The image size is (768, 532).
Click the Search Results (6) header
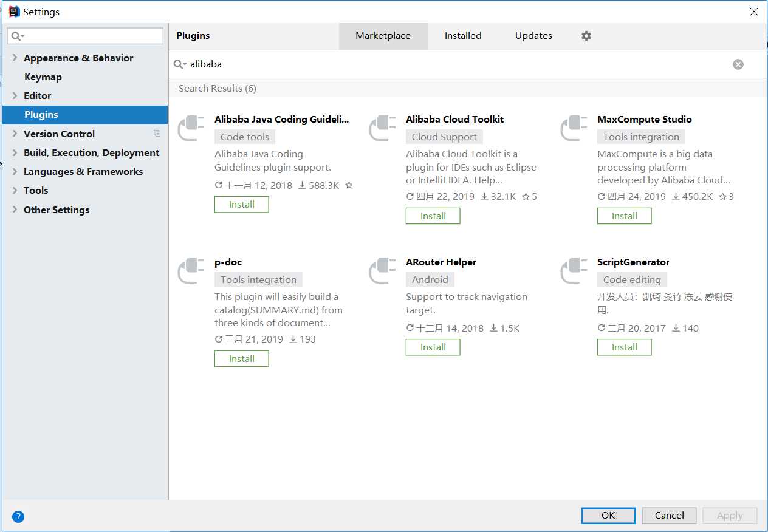[x=218, y=89]
